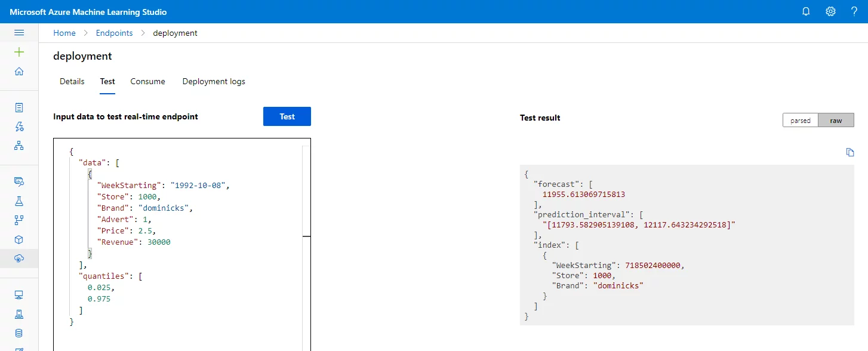Open Automated ML lightning icon
Image resolution: width=868 pixels, height=351 pixels.
pos(19,127)
